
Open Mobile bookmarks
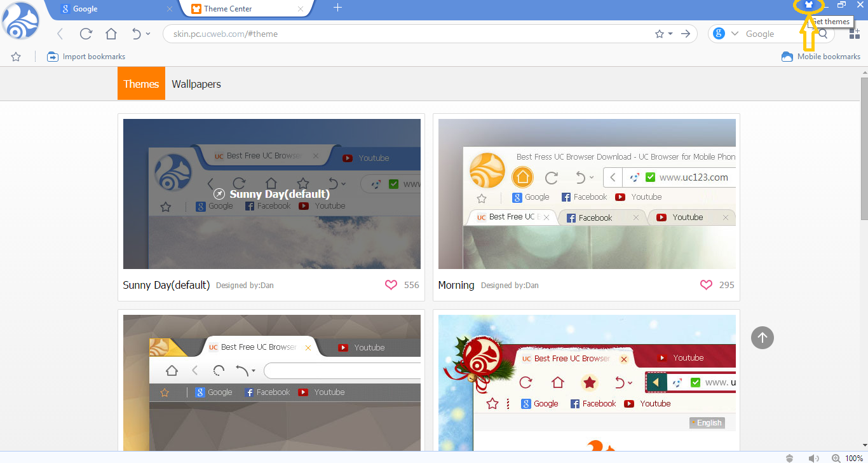point(821,57)
